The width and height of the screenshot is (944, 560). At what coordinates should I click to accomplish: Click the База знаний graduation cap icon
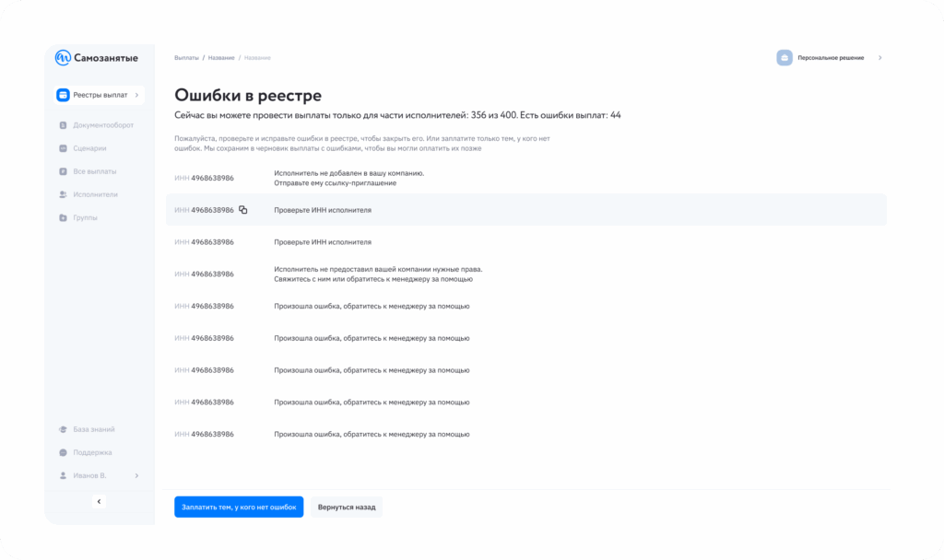tap(63, 429)
